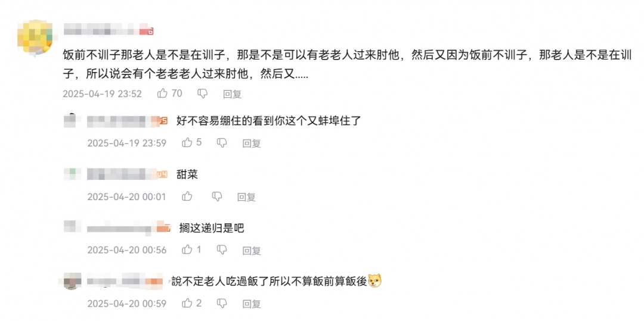Like the reply posted at 00:59

(x=187, y=304)
